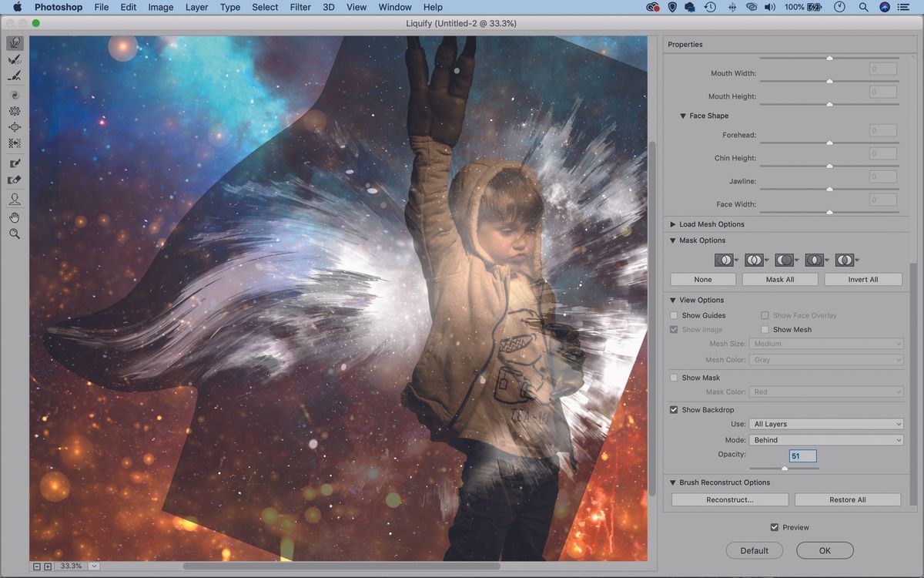Uncheck the Show Backdrop option
Viewport: 924px width, 578px height.
[x=674, y=409]
